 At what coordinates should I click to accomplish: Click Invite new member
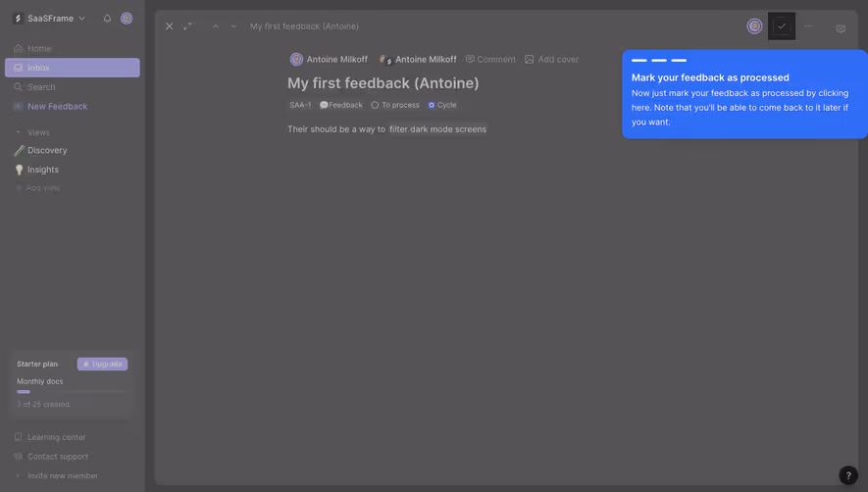pyautogui.click(x=62, y=476)
